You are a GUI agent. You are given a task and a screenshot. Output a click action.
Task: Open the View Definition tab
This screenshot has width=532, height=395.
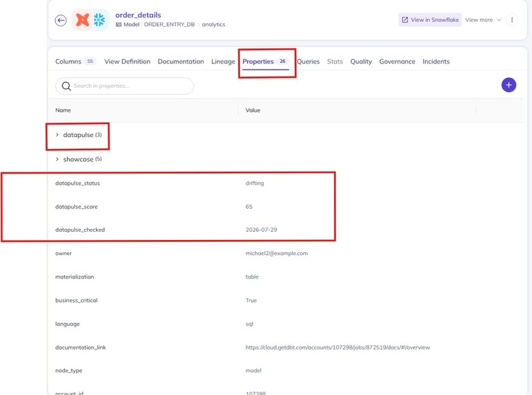point(127,62)
